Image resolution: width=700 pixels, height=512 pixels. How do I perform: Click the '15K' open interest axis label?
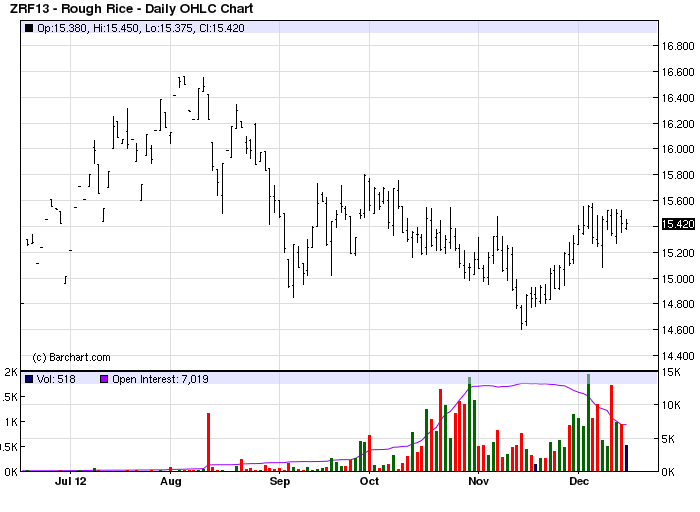tap(671, 372)
